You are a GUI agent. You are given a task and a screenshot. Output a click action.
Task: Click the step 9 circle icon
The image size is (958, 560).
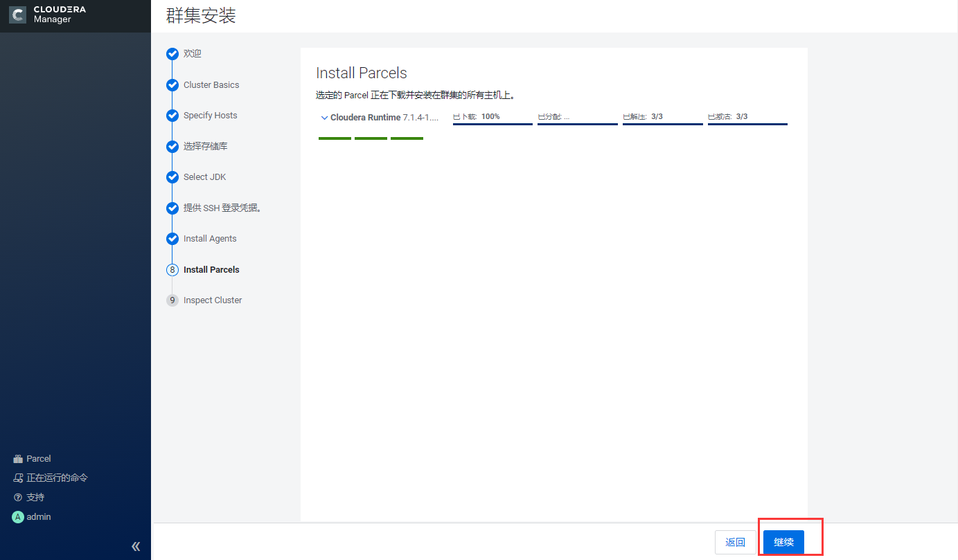172,300
